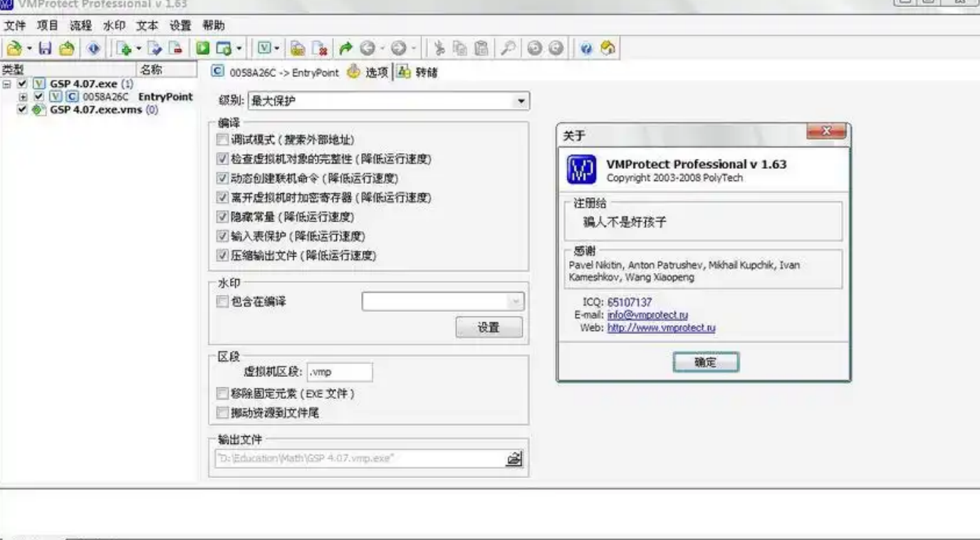Open the watermark selection combo box
Screen dimensions: 980x540
coord(443,301)
